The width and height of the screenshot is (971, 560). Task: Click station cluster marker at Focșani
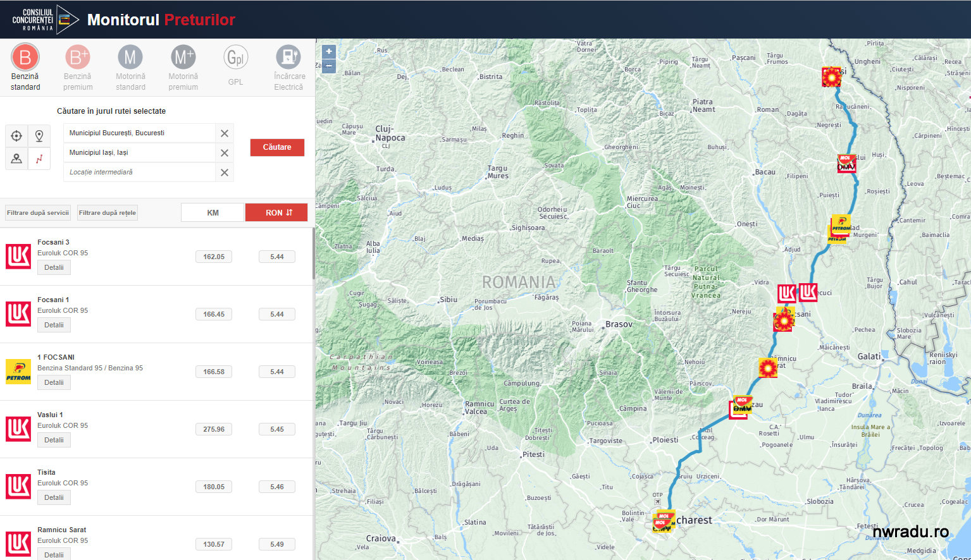pos(784,320)
